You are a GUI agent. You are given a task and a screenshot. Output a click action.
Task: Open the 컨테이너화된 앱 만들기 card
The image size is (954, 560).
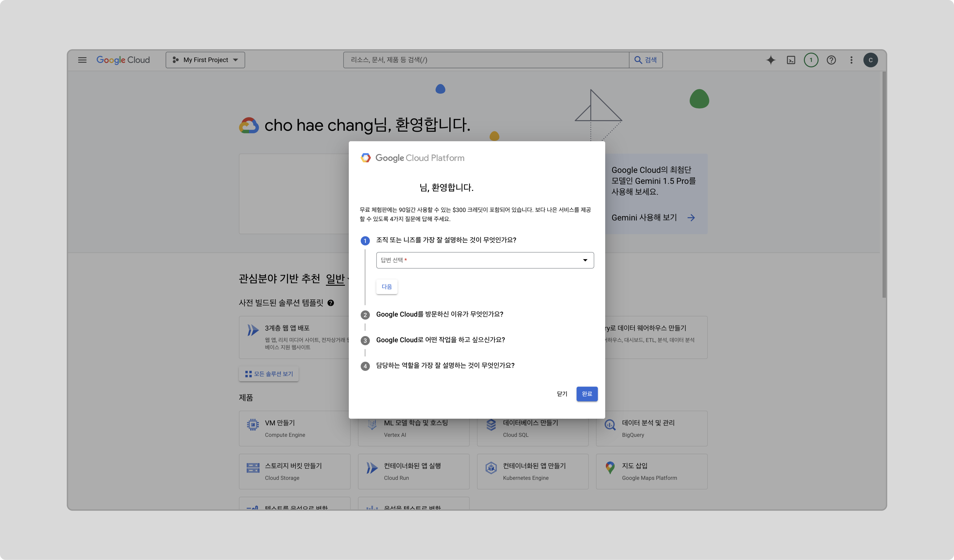533,472
